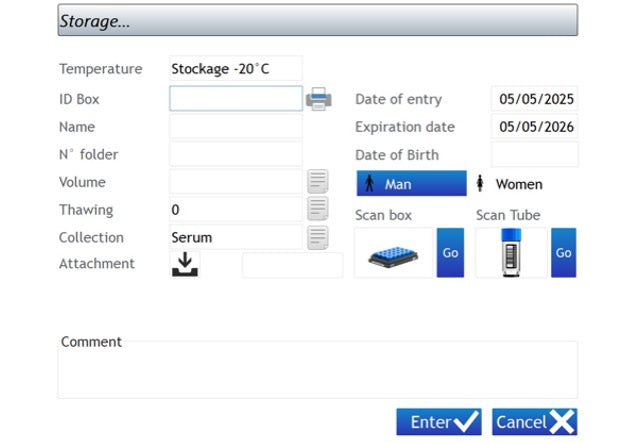Click inside the Comment text area
The width and height of the screenshot is (640, 443).
pos(317,372)
